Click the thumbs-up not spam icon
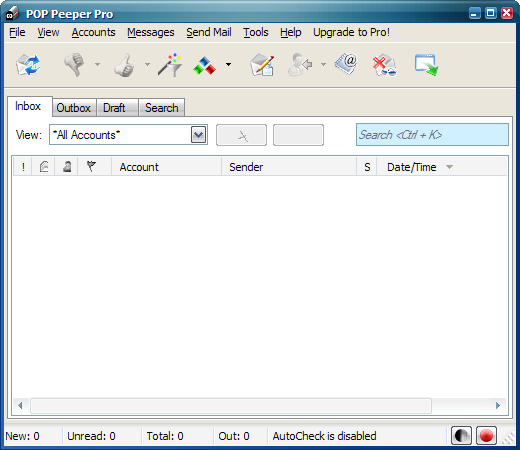This screenshot has width=520, height=450. tap(124, 65)
